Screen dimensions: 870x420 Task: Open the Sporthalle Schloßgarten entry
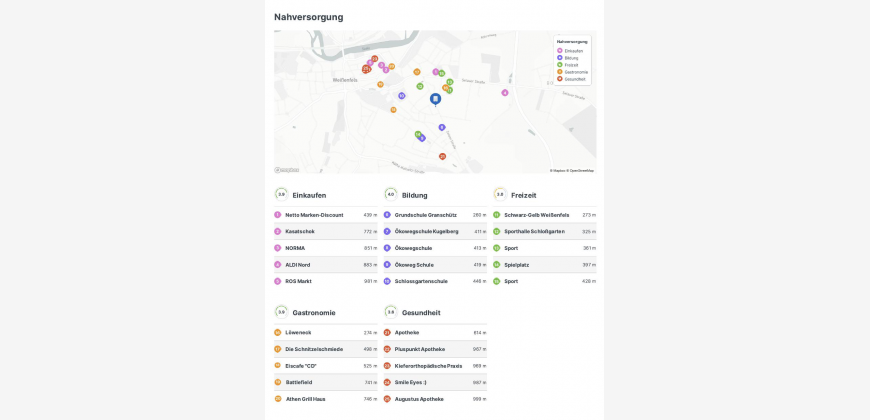pos(544,231)
